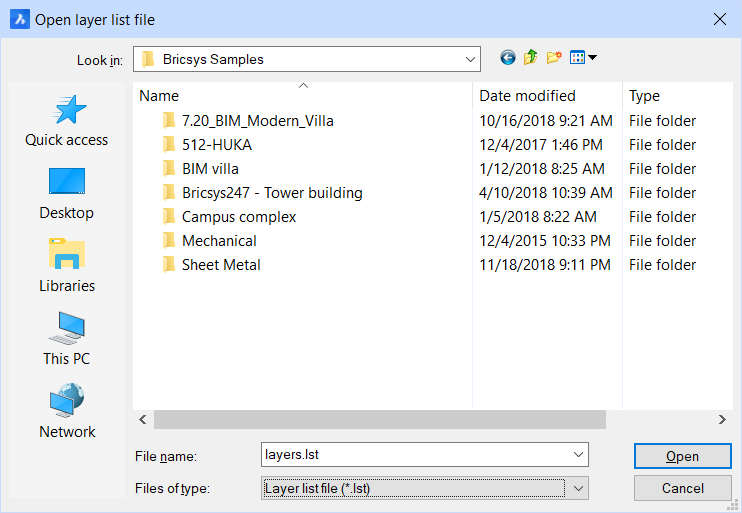Create a new folder
The image size is (742, 513).
click(x=553, y=58)
